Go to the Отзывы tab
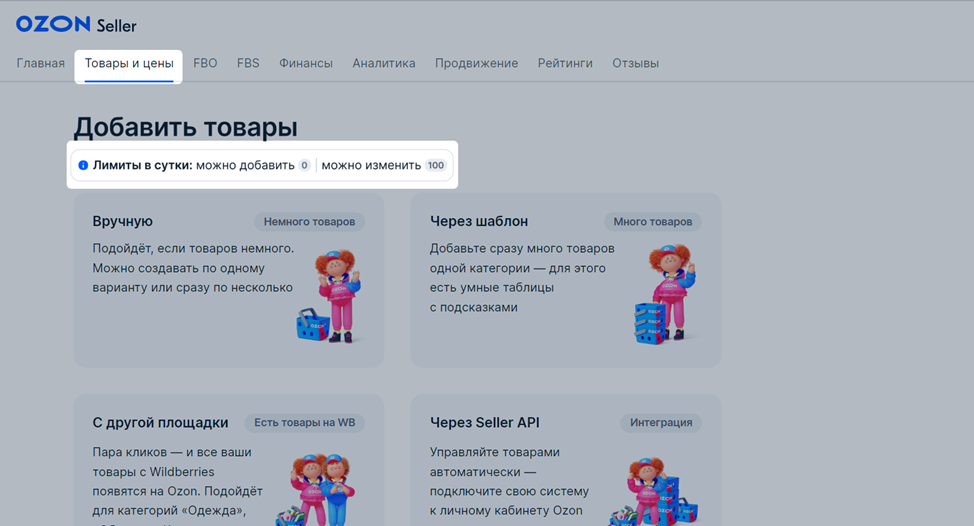The width and height of the screenshot is (974, 526). pos(635,63)
